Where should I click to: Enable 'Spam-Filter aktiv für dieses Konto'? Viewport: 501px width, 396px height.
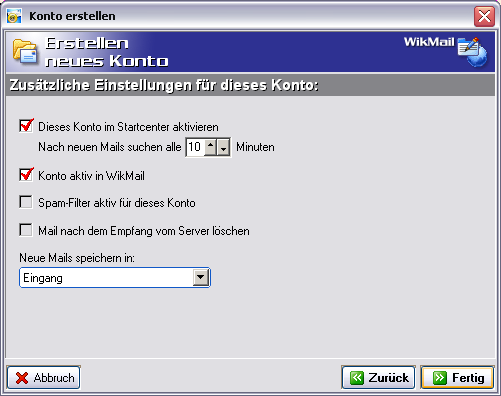click(x=26, y=202)
